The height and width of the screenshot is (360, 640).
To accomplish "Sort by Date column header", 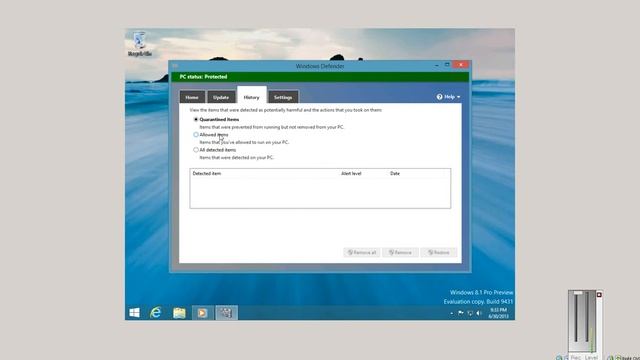I will click(395, 173).
